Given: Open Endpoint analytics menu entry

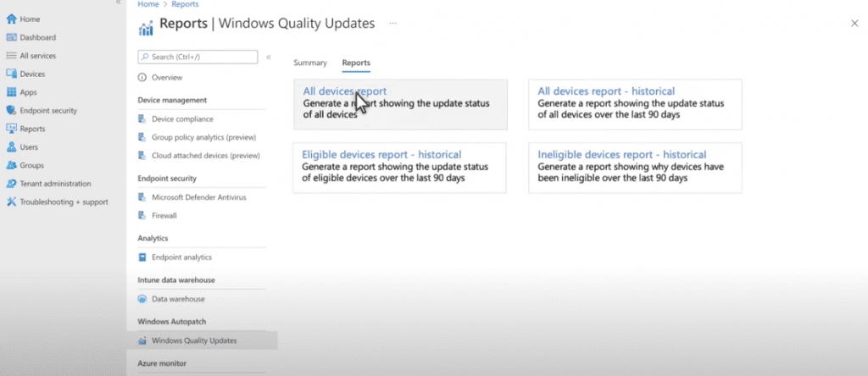Looking at the screenshot, I should coord(181,257).
